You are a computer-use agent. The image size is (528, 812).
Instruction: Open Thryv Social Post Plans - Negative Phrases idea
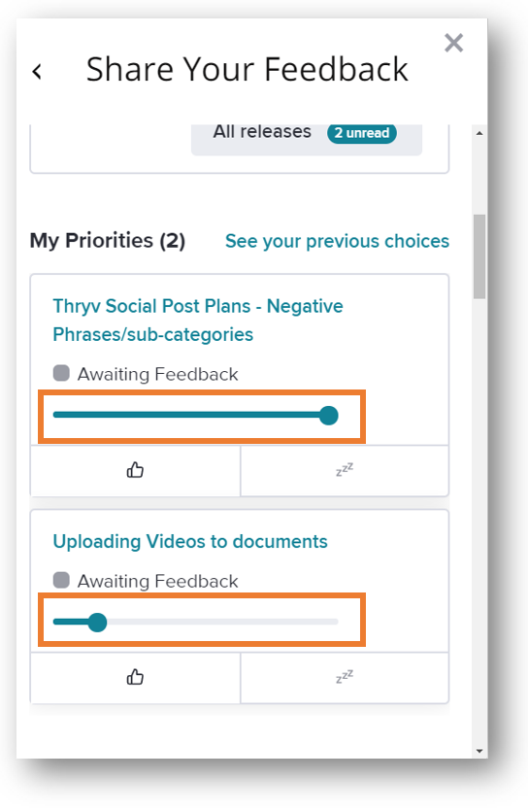(198, 320)
